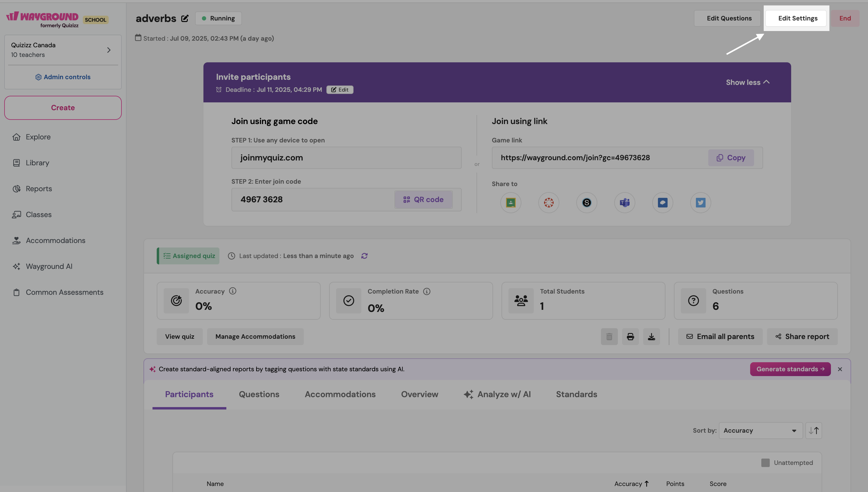Share to Google Classroom icon
The image size is (868, 492).
511,202
